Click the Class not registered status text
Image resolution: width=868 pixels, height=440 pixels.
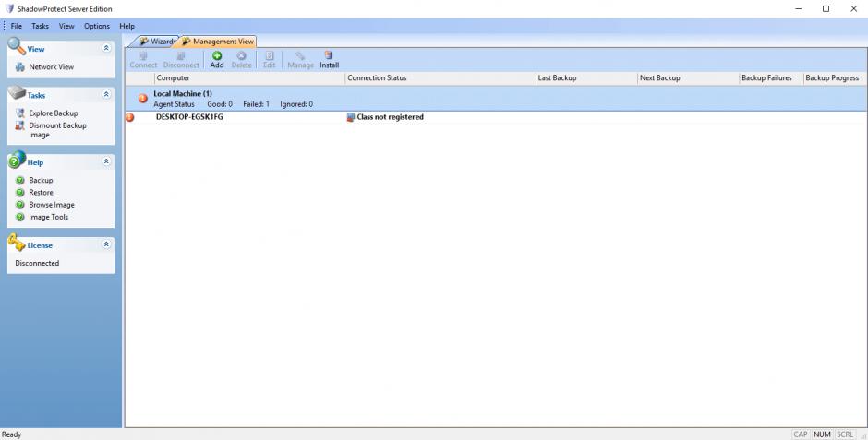391,117
